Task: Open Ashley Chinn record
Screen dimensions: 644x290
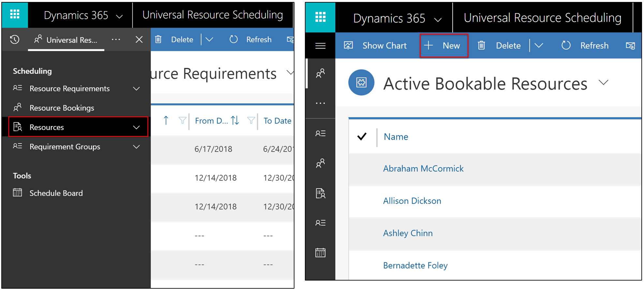Action: 408,233
